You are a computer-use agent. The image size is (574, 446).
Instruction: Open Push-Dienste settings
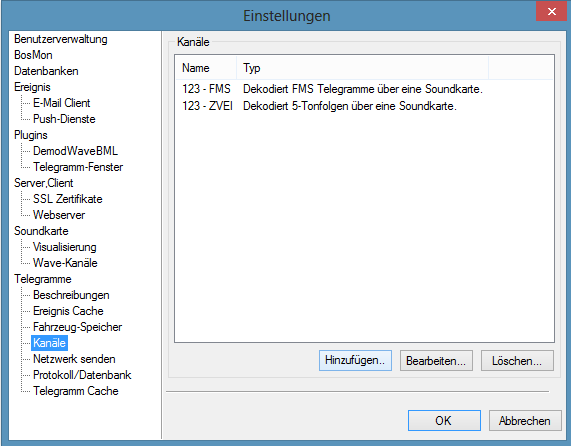pos(64,119)
